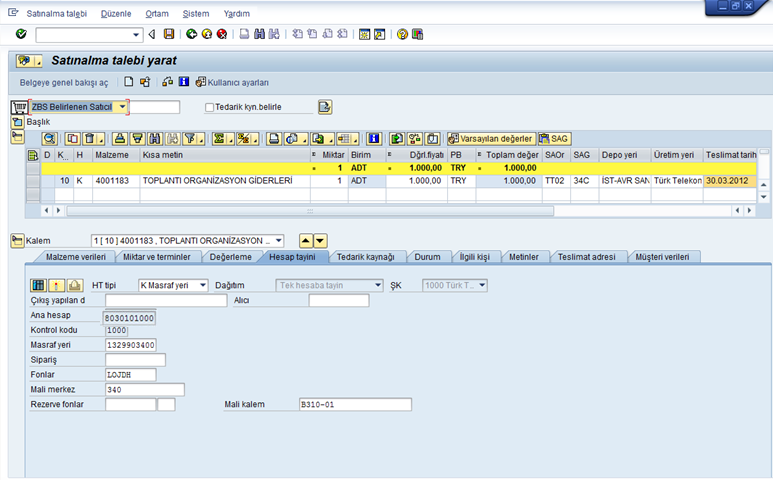773x480 pixels.
Task: Click the blue info icon in grid toolbar
Action: pos(373,139)
